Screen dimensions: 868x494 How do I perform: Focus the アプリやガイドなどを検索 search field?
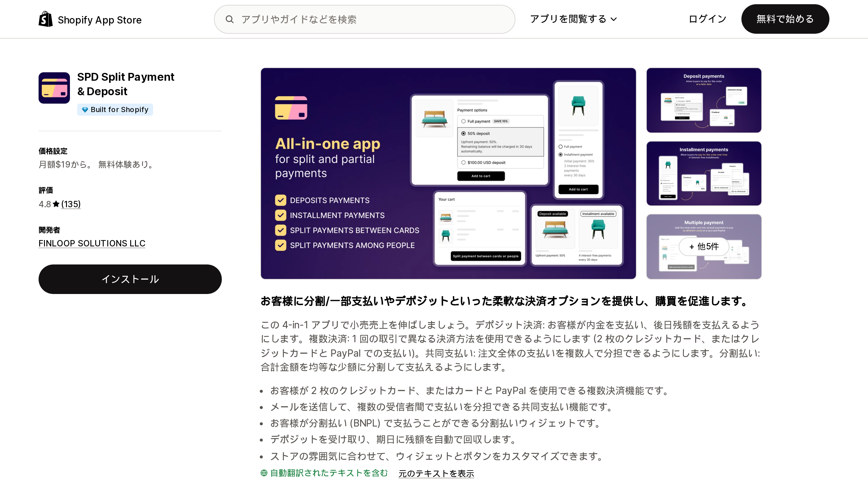click(364, 19)
